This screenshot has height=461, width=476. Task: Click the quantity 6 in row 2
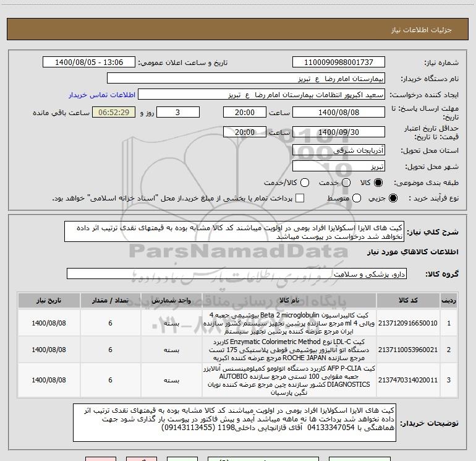110,350
